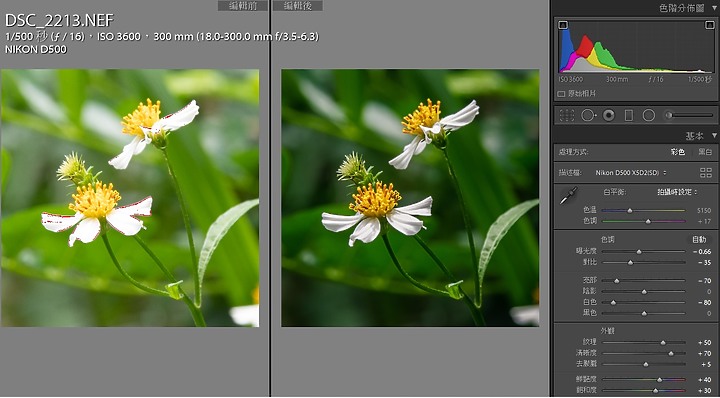Select the Radial Filter tool
The width and height of the screenshot is (720, 398).
click(x=648, y=115)
